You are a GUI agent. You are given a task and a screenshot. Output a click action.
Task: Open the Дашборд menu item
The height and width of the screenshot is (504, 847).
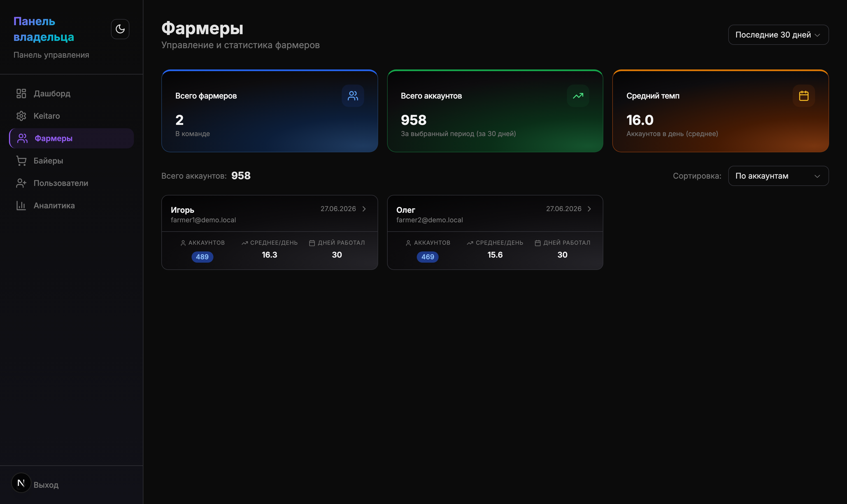click(x=71, y=94)
